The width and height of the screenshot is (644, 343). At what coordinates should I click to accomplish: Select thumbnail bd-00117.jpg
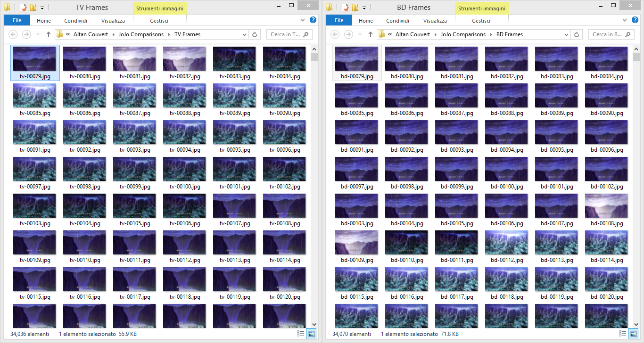coord(456,279)
